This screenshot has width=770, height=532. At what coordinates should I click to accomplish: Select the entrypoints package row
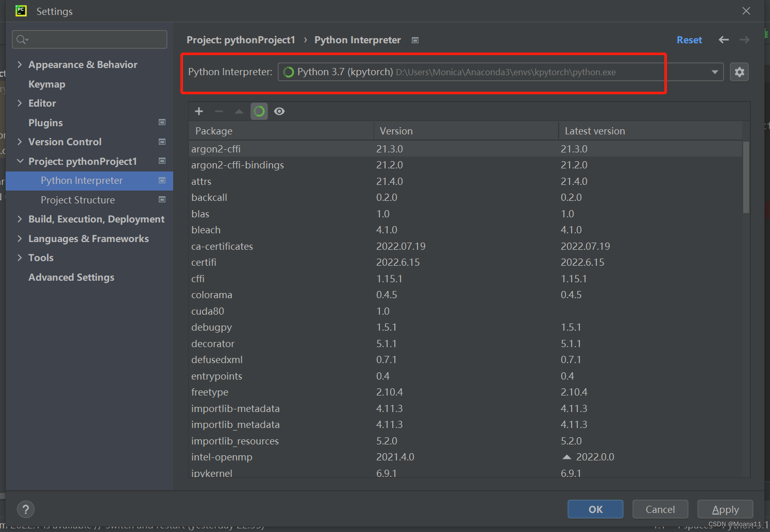[466, 376]
